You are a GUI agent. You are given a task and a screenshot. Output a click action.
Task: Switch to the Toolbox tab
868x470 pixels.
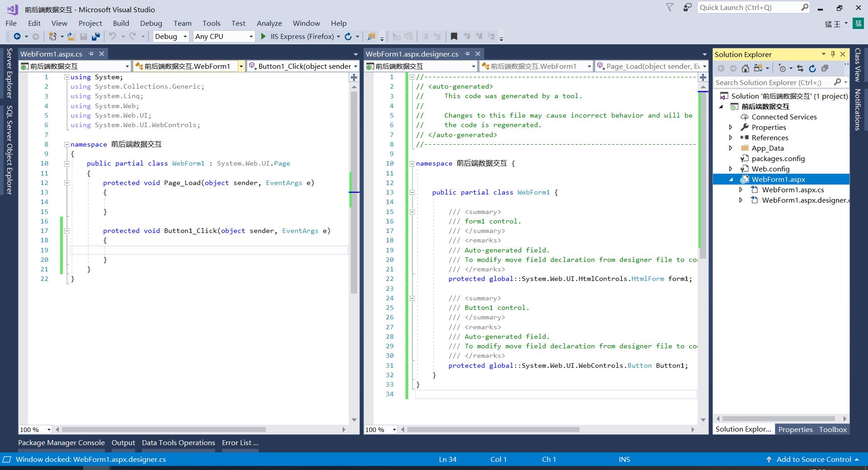tap(833, 429)
